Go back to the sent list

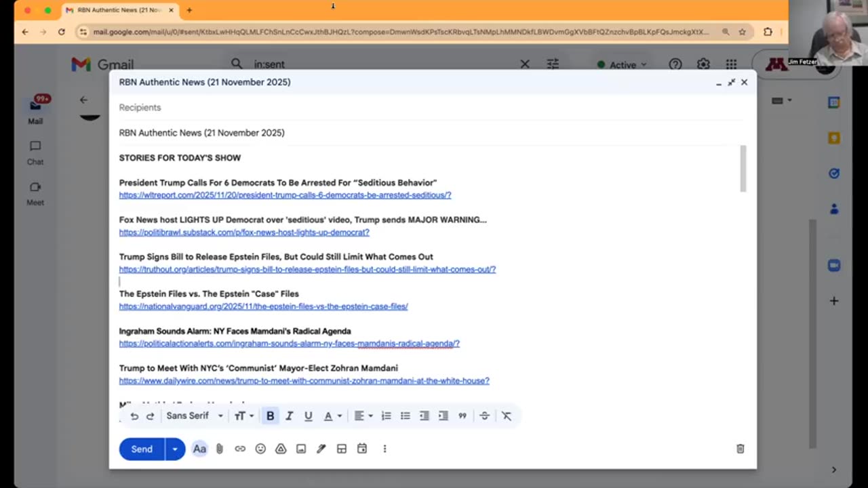coord(83,100)
